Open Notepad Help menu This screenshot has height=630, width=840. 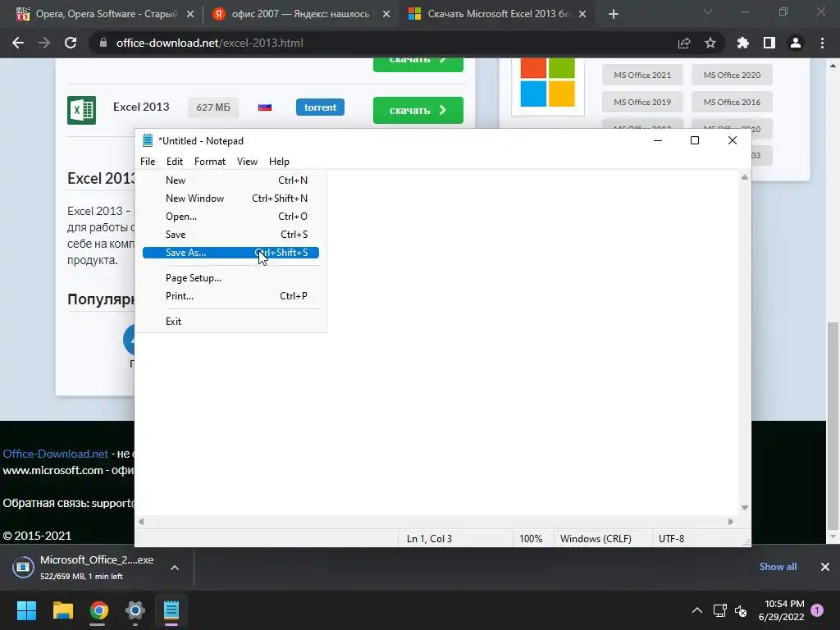click(x=279, y=162)
